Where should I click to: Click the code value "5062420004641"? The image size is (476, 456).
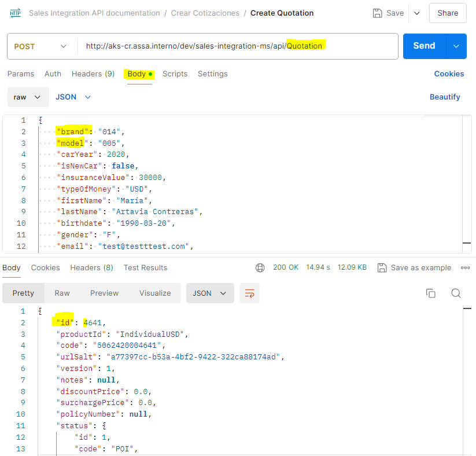[x=127, y=345]
